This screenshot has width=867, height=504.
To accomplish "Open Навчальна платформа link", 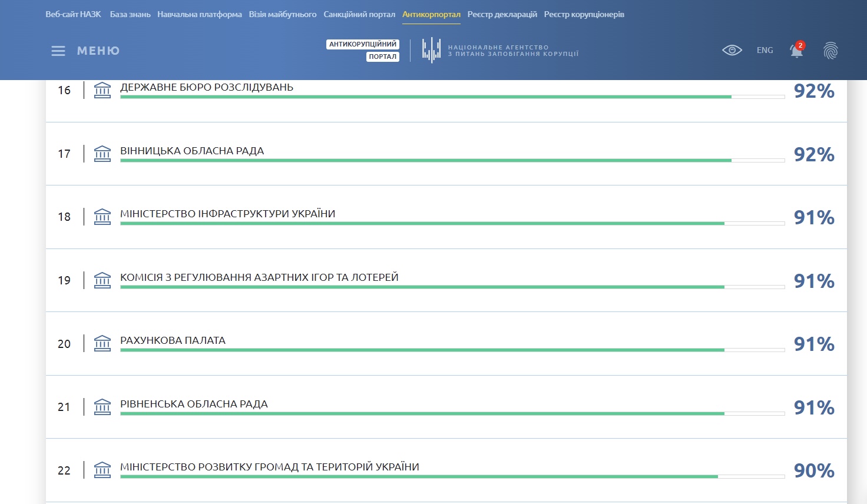I will point(200,14).
